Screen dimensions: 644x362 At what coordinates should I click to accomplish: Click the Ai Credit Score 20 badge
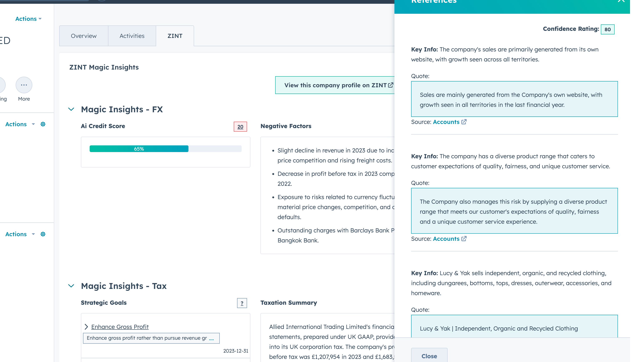coord(240,127)
